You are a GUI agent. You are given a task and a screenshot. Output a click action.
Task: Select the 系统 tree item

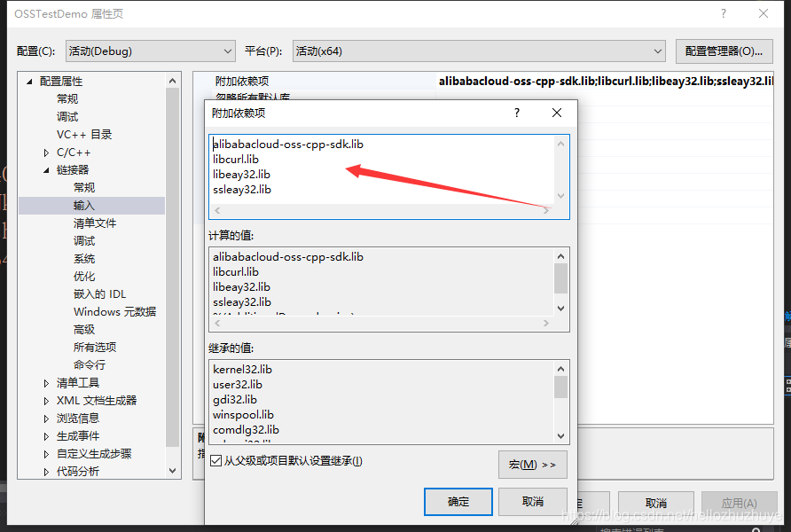click(x=84, y=259)
